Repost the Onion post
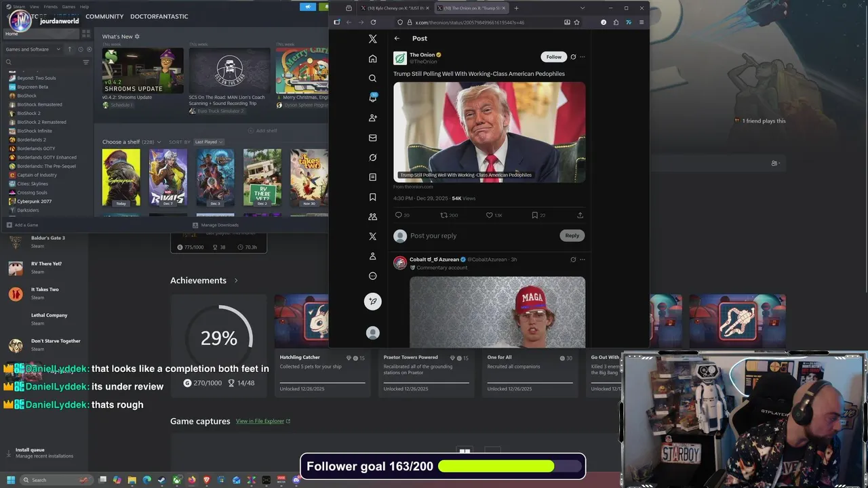 [x=444, y=215]
